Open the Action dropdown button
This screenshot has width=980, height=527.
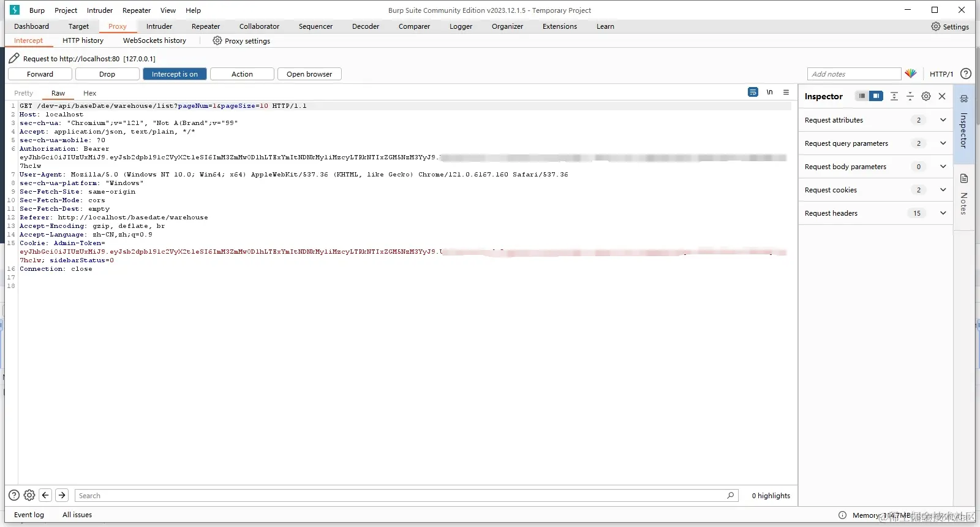click(x=242, y=74)
